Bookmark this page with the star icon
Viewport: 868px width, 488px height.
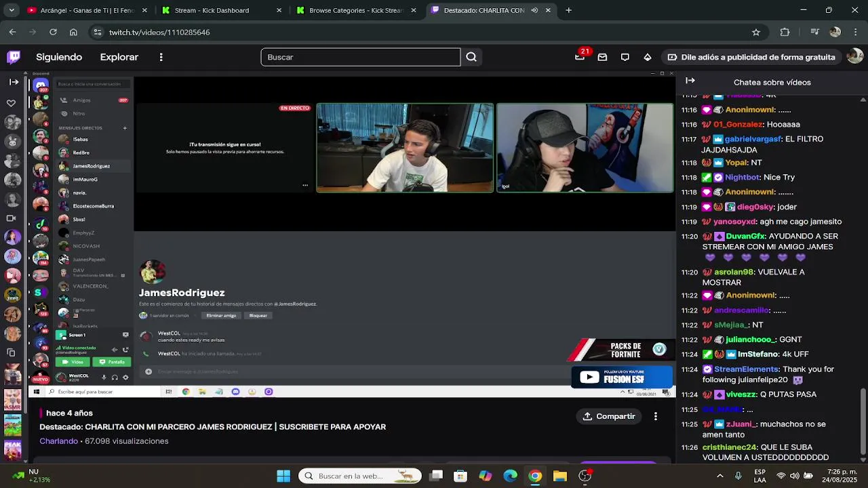point(756,32)
